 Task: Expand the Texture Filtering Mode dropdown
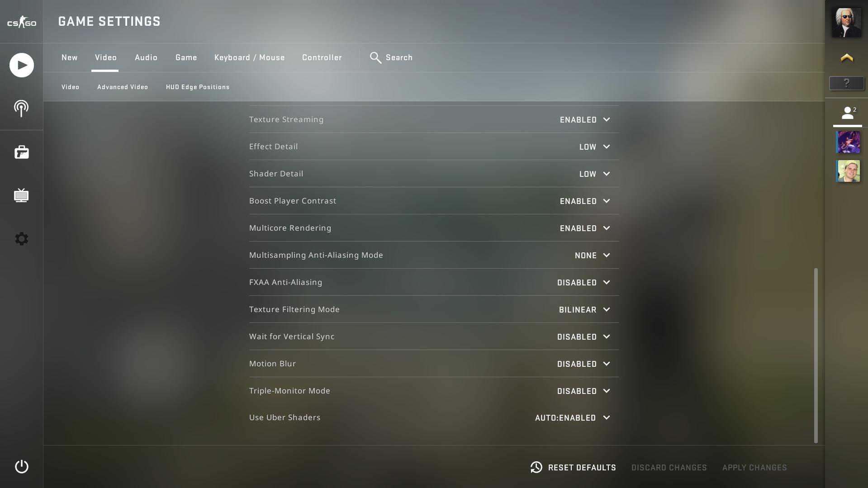pyautogui.click(x=584, y=310)
